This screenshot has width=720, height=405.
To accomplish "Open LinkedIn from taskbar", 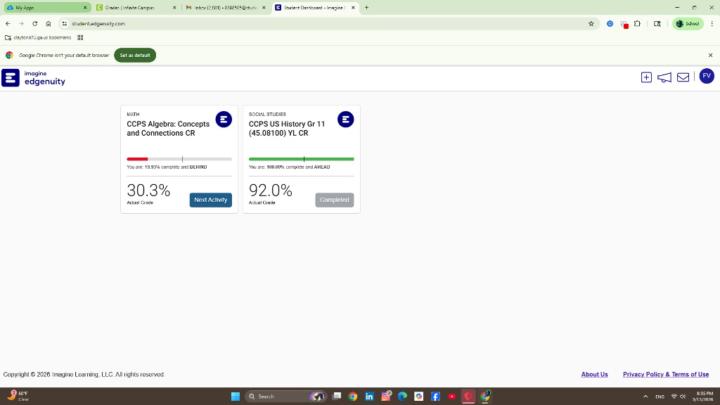I will coord(369,396).
